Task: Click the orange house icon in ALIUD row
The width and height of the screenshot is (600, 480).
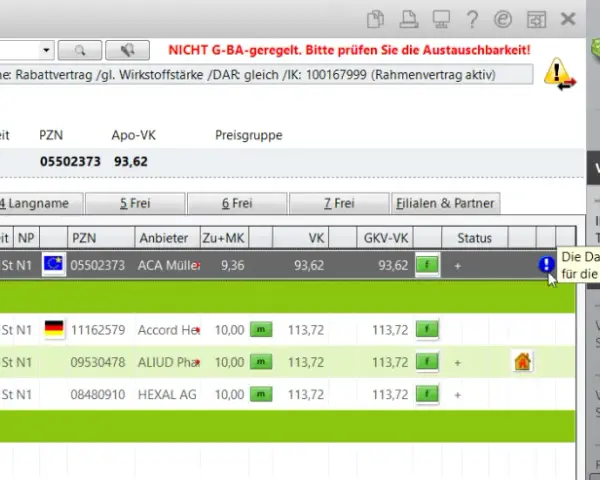Action: coord(523,362)
